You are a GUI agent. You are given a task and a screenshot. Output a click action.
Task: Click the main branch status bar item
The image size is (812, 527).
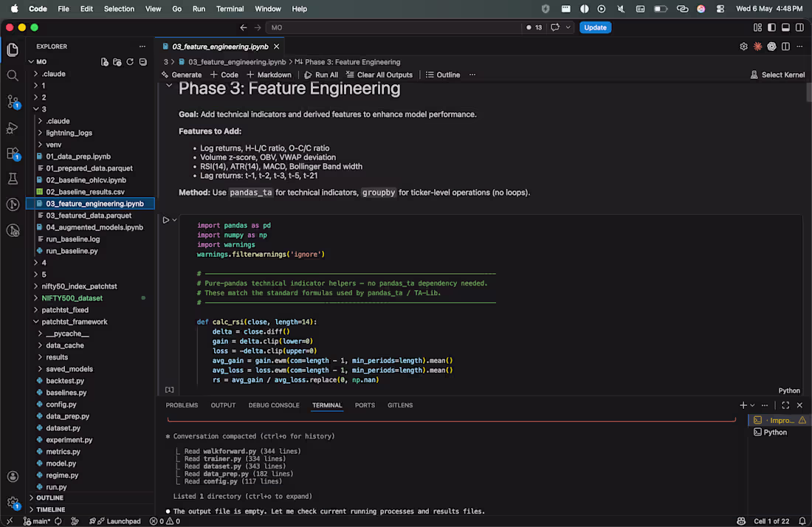click(37, 521)
